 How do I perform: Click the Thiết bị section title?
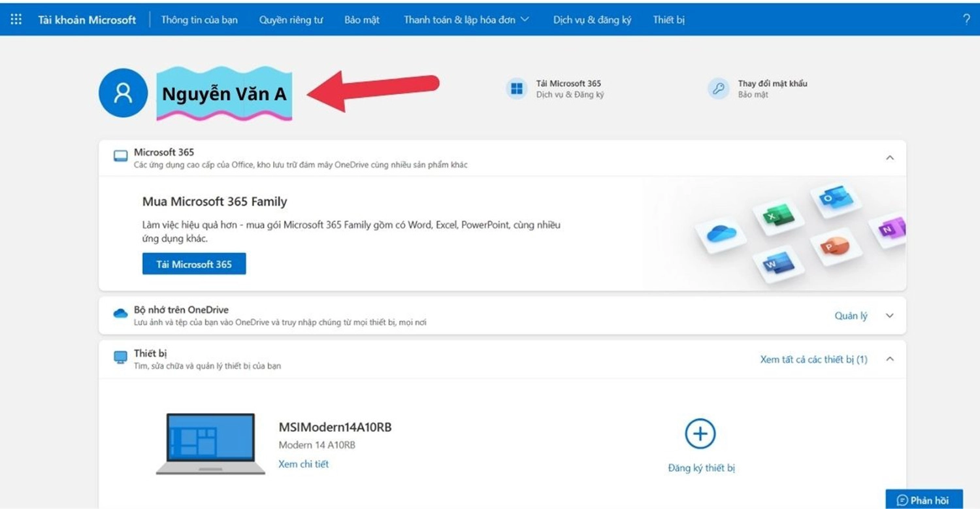[150, 353]
